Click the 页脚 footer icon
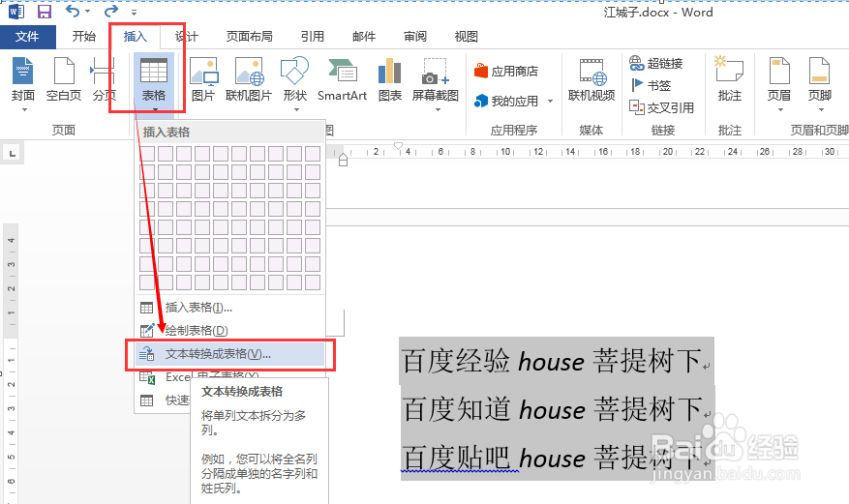849x504 pixels. [x=819, y=71]
